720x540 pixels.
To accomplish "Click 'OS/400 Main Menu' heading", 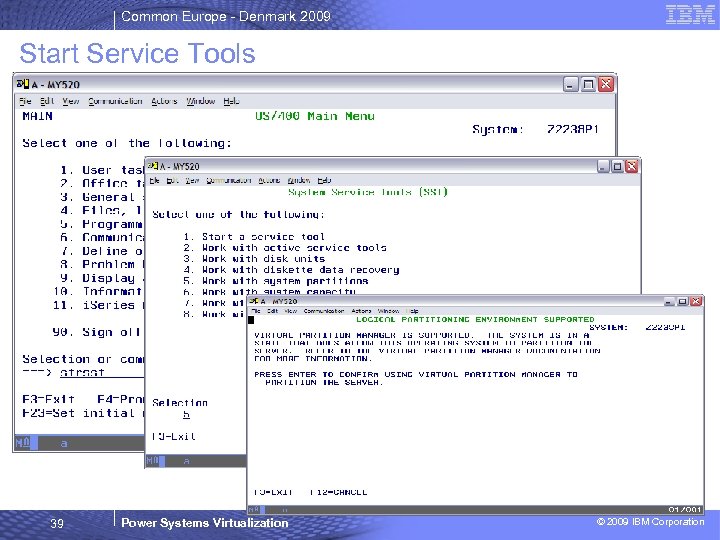I will 315,116.
